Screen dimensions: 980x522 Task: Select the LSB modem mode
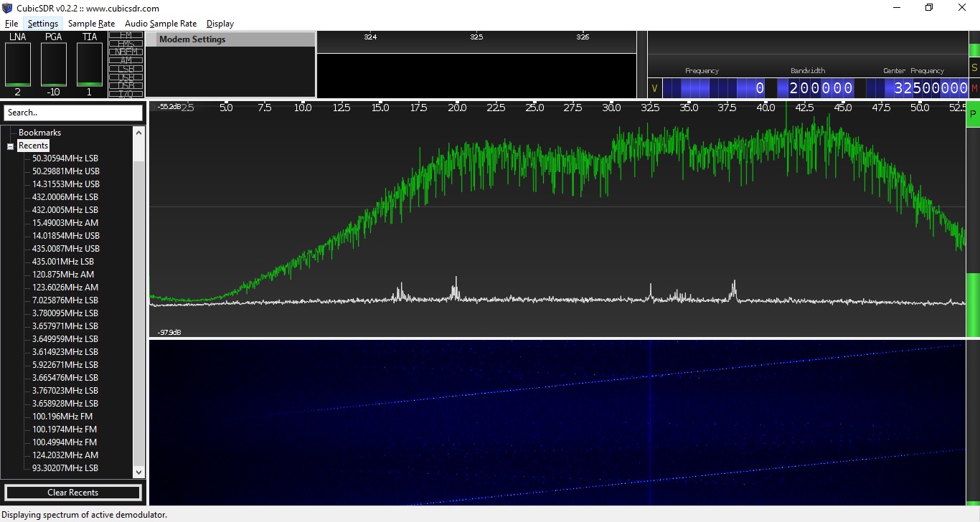coord(126,69)
